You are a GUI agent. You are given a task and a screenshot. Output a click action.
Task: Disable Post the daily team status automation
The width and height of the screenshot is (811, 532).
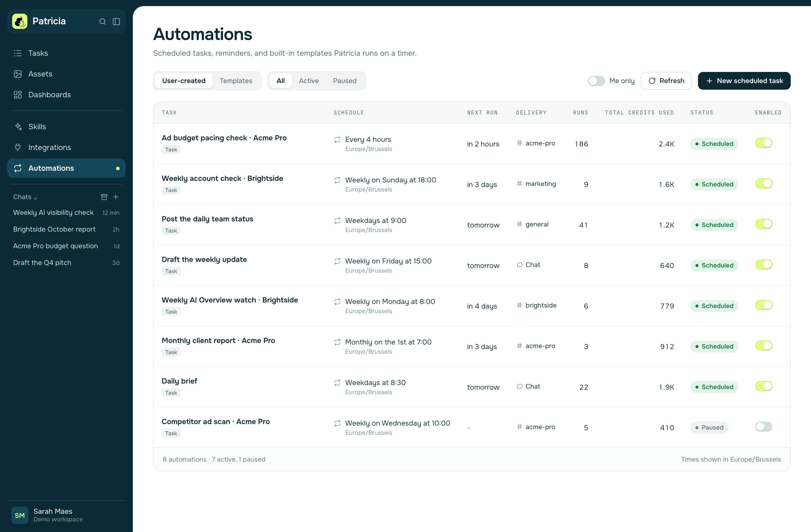tap(764, 224)
